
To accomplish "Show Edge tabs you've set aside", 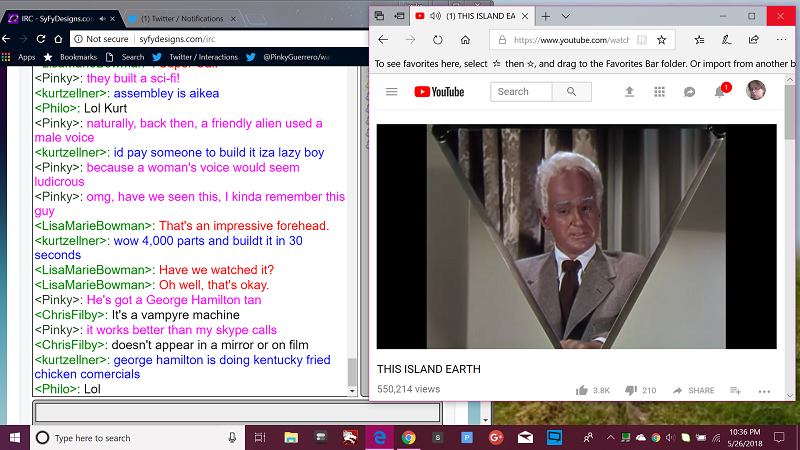I will point(379,16).
